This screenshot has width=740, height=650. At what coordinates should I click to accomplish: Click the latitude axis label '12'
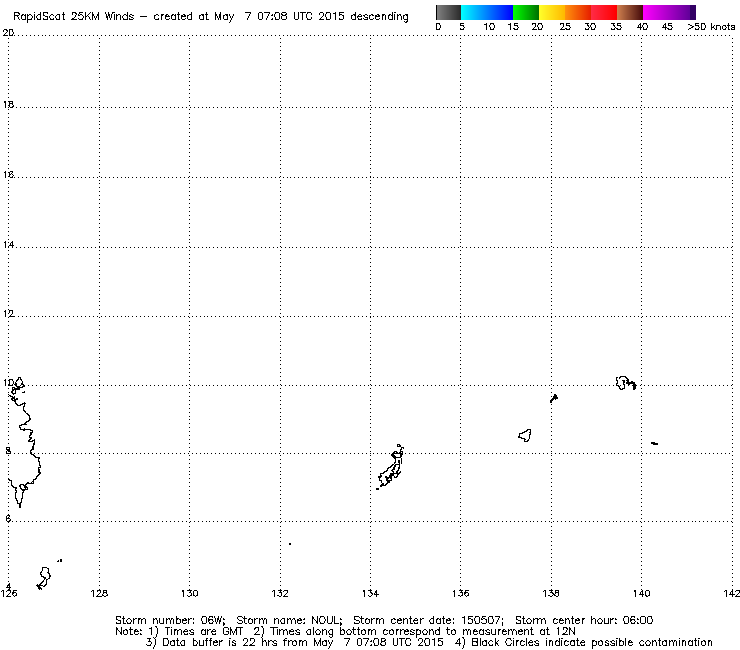8,313
